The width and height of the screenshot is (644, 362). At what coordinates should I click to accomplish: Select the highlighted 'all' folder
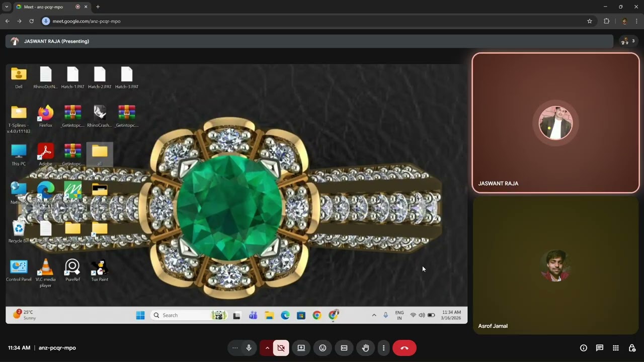pos(100,155)
